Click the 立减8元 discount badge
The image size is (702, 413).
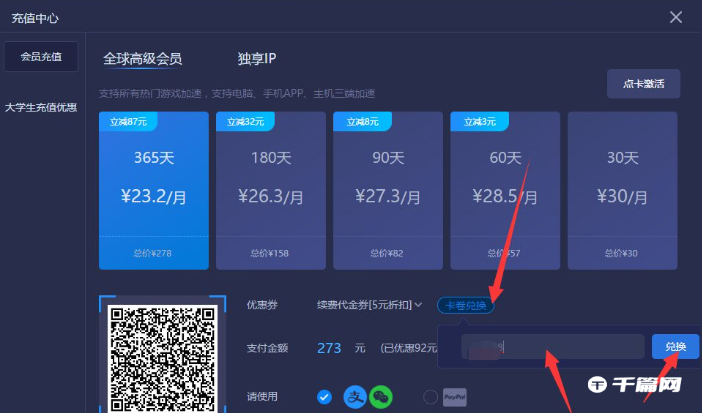[362, 121]
